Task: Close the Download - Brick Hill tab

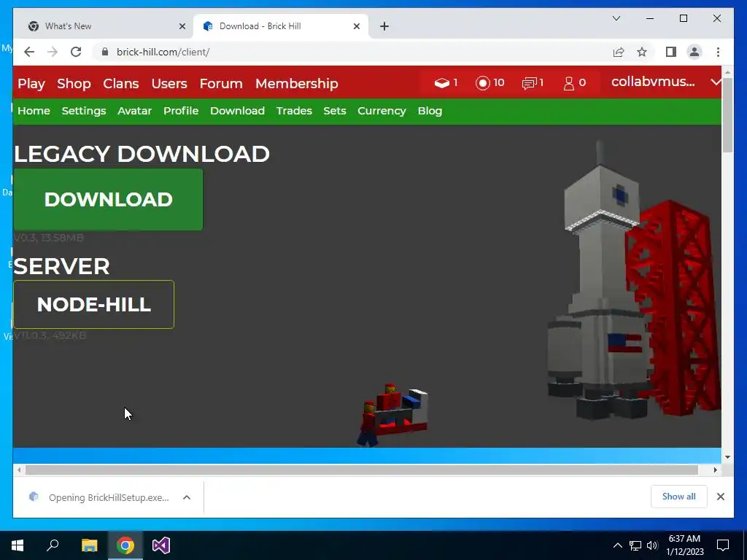Action: (356, 26)
